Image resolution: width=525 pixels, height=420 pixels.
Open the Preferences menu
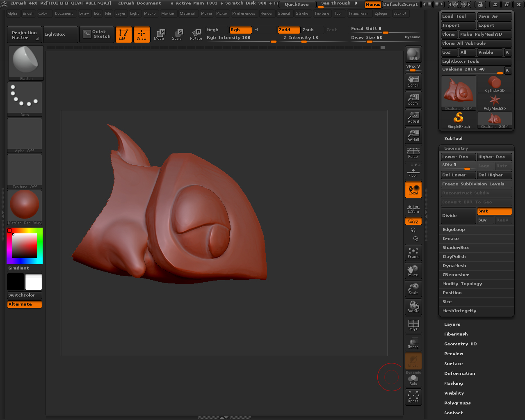[x=244, y=14]
